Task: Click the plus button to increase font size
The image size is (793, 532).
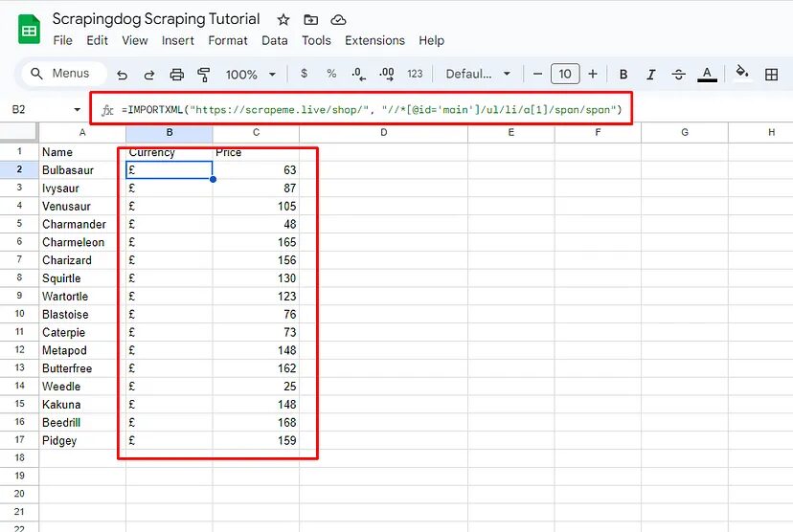Action: pyautogui.click(x=593, y=75)
